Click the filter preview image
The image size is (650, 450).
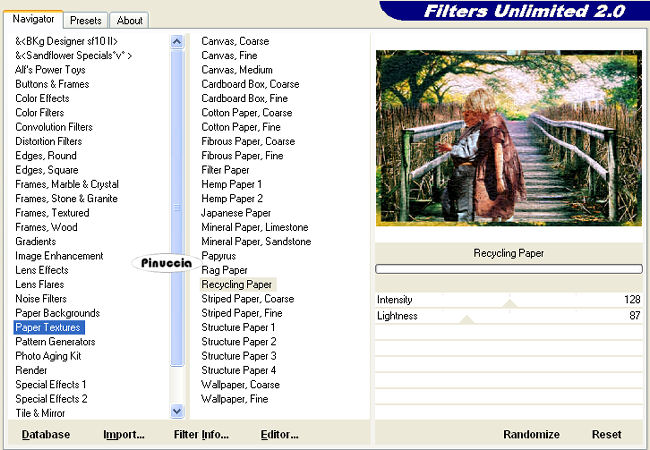pyautogui.click(x=509, y=138)
